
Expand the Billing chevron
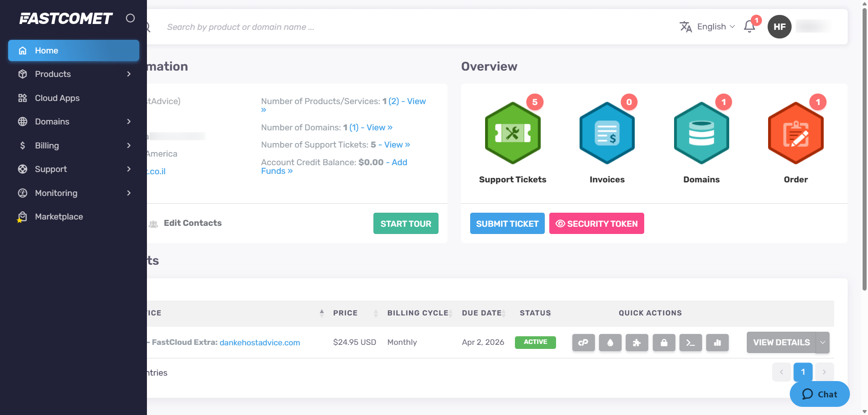[x=129, y=145]
